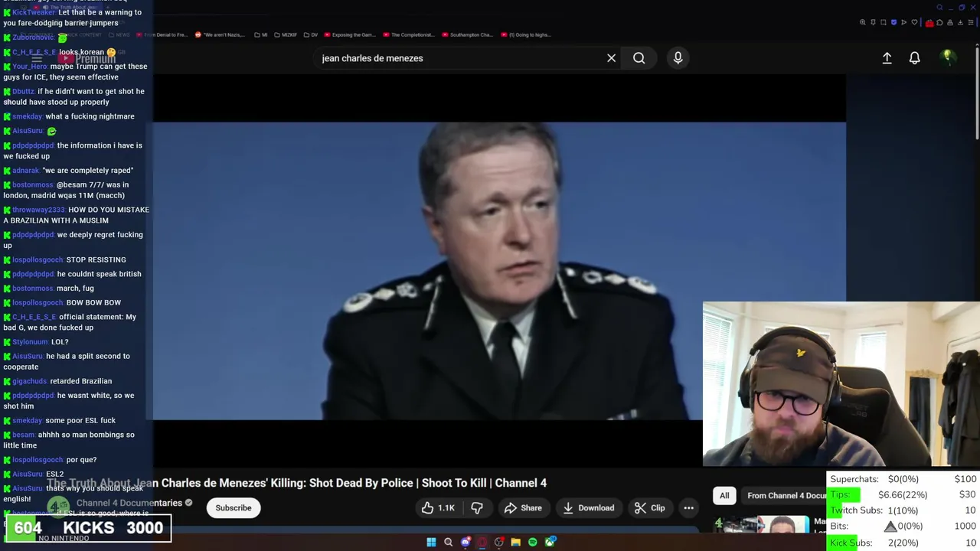980x551 pixels.
Task: Open the 'DV' bookmarks folder
Action: (311, 34)
